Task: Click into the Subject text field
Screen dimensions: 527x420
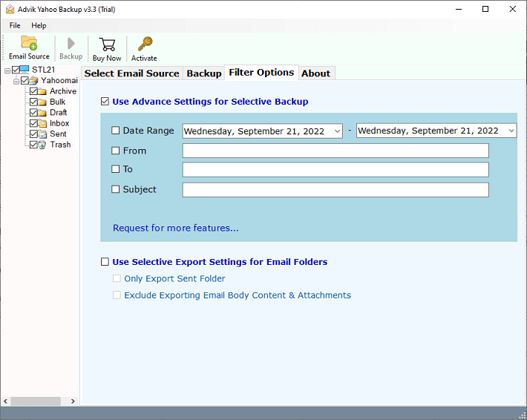Action: (x=335, y=189)
